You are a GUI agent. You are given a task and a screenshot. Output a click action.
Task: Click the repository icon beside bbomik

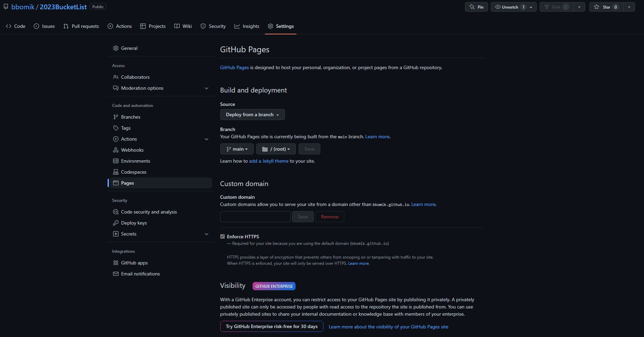point(6,7)
